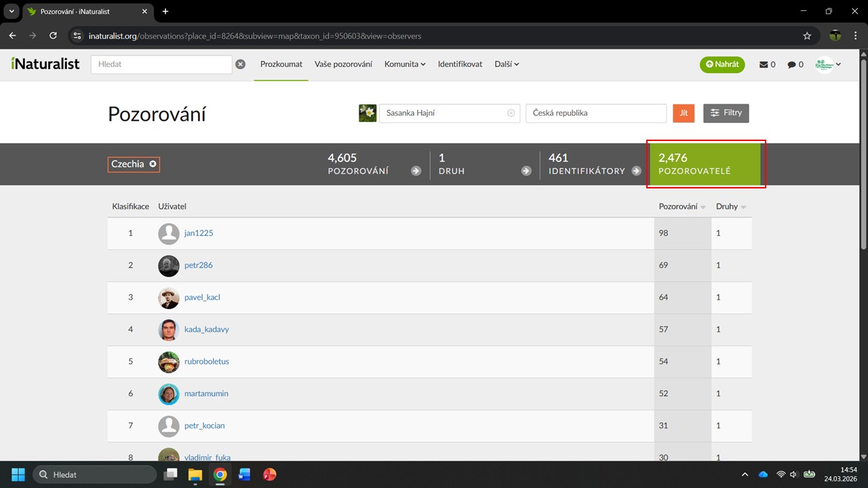Clear the Sasanka Hajní taxon field

coord(511,113)
